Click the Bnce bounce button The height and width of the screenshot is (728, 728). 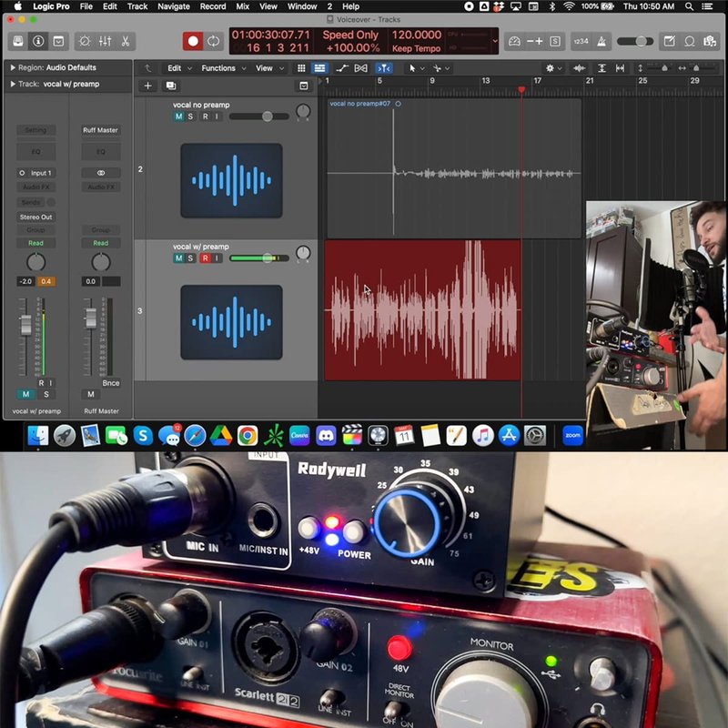pos(110,383)
